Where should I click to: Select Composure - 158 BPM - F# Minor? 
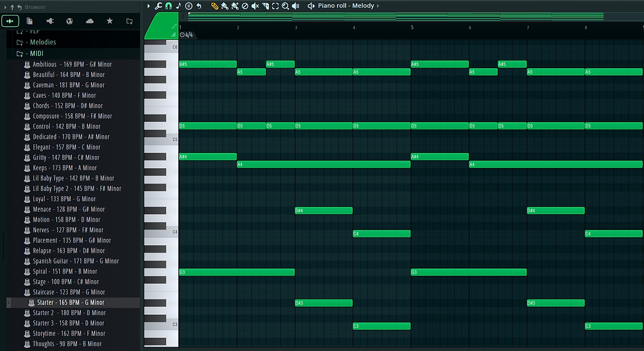pyautogui.click(x=72, y=116)
